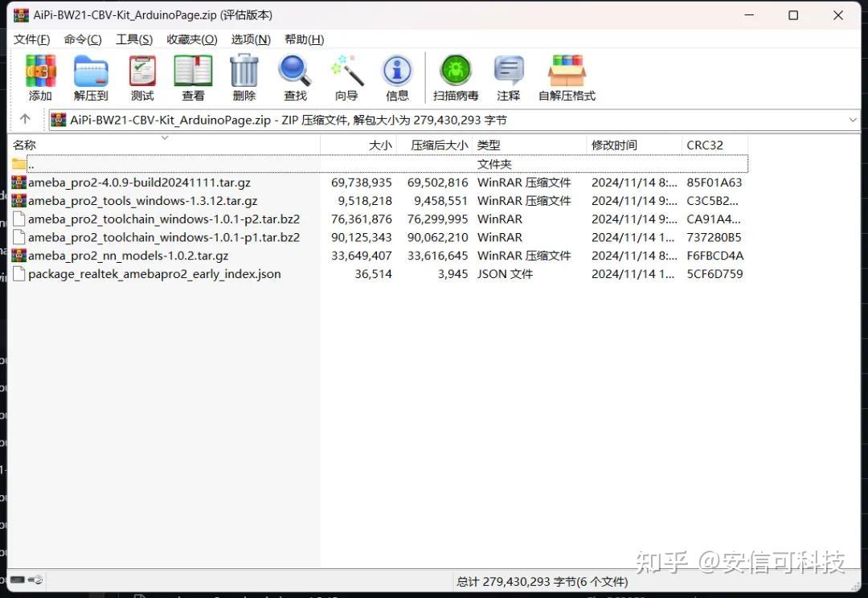Click the 测试 (Test) toolbar icon

[x=142, y=71]
